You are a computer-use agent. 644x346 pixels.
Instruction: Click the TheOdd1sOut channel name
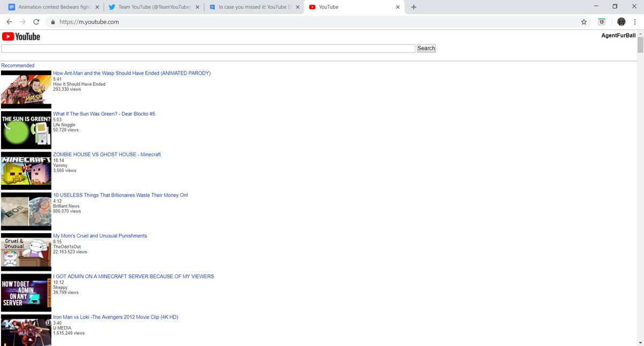click(x=67, y=247)
